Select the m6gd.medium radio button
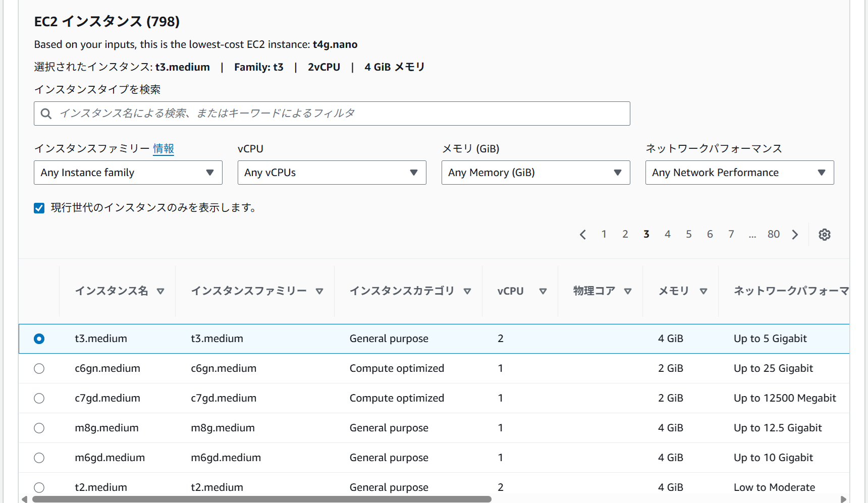Image resolution: width=868 pixels, height=503 pixels. 39,458
